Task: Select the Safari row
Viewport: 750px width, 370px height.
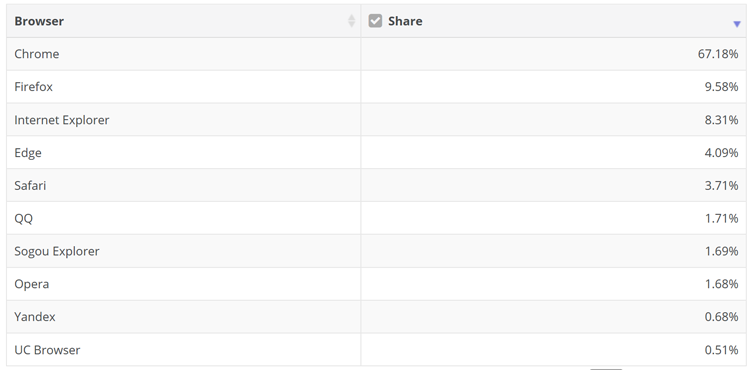Action: coord(376,185)
